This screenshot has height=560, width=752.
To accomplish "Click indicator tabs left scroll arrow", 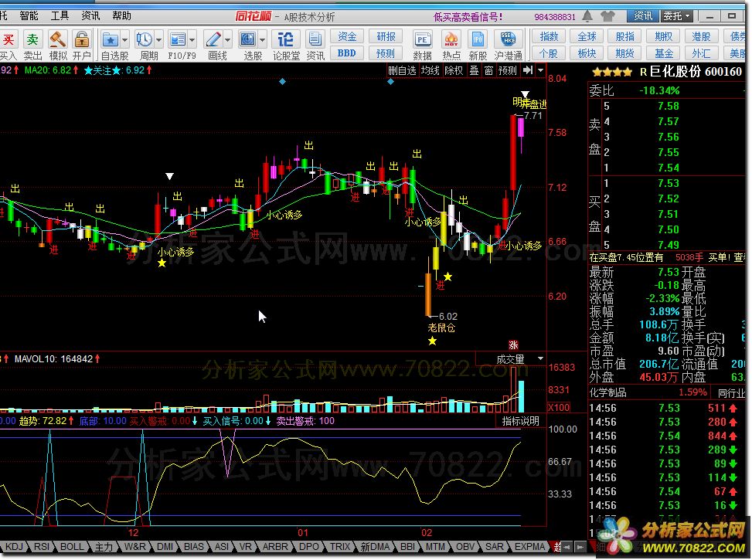I will point(567,547).
